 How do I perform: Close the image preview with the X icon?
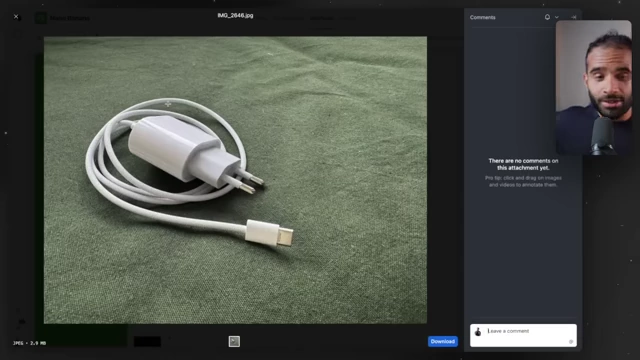coord(16,17)
